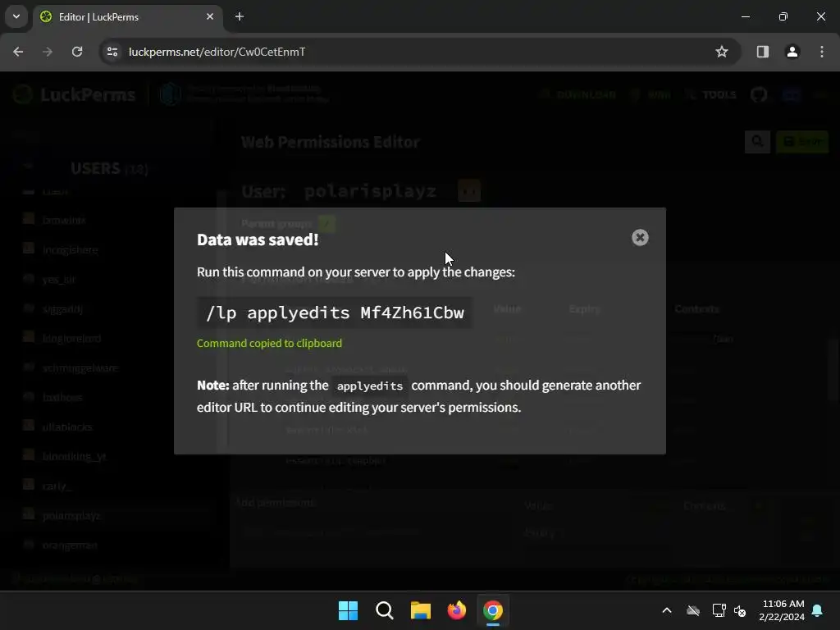Select user polarisplayz in sidebar
840x630 pixels.
[72, 515]
